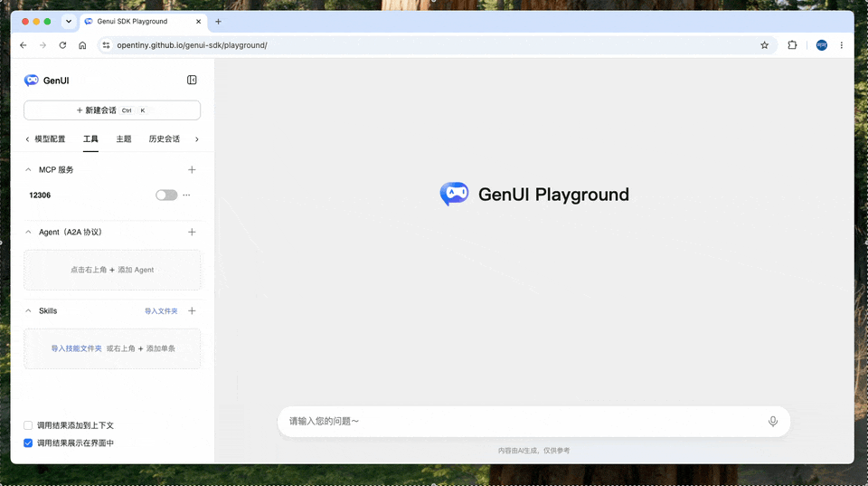The image size is (868, 486).
Task: Focus the 请输入您的问题 input field
Action: (524, 421)
